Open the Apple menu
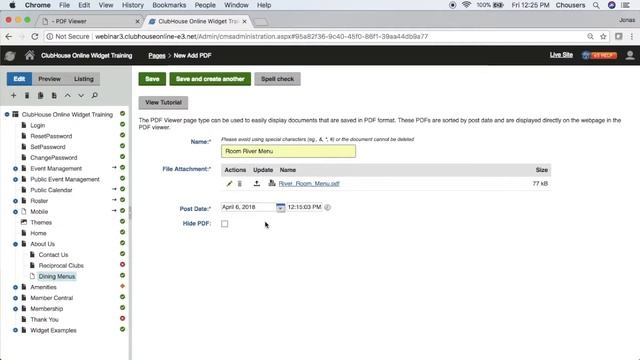The width and height of the screenshot is (640, 360). click(x=12, y=5)
